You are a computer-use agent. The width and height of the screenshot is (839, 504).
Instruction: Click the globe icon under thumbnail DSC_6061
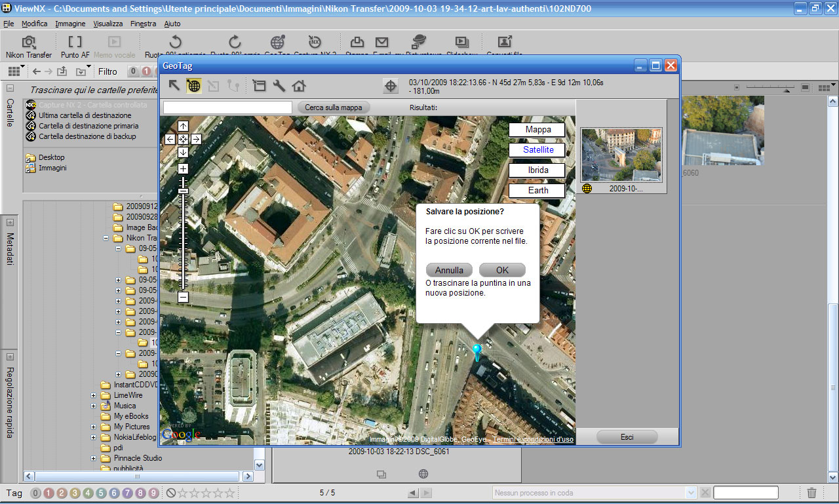423,474
